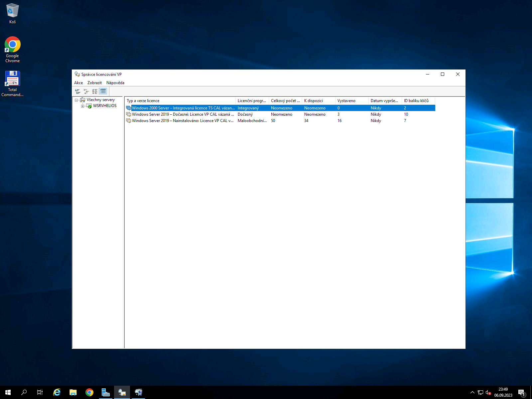Launch Google Chrome from the desktop
This screenshot has width=532, height=399.
pyautogui.click(x=12, y=44)
